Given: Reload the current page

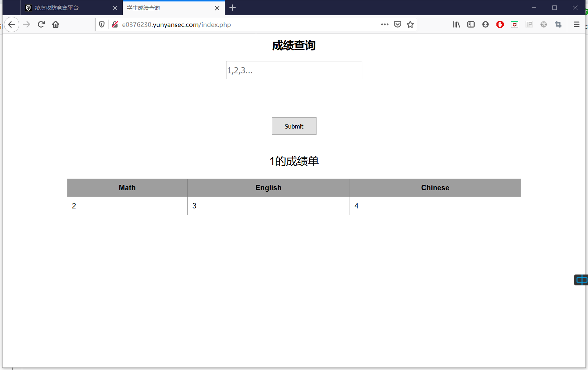Looking at the screenshot, I should click(x=41, y=24).
